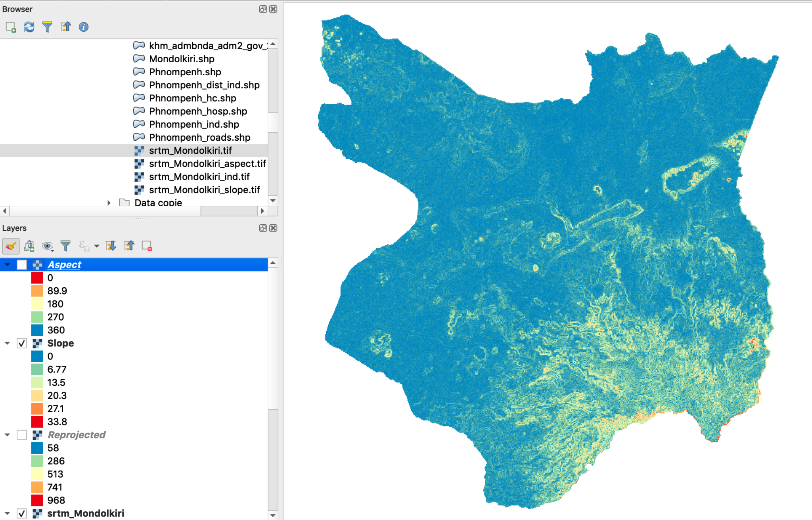Select srtm_Mondolkiri layer name

coord(86,513)
